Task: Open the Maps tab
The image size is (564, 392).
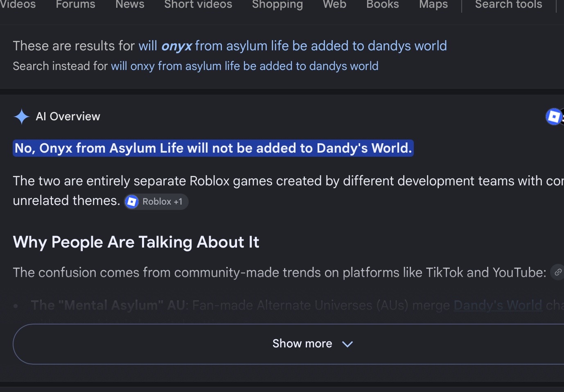Action: 433,5
